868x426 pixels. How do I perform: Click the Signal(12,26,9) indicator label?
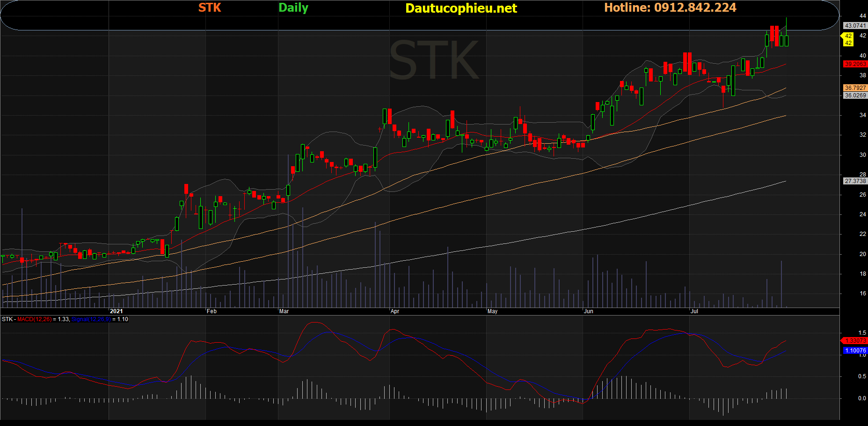[x=91, y=319]
